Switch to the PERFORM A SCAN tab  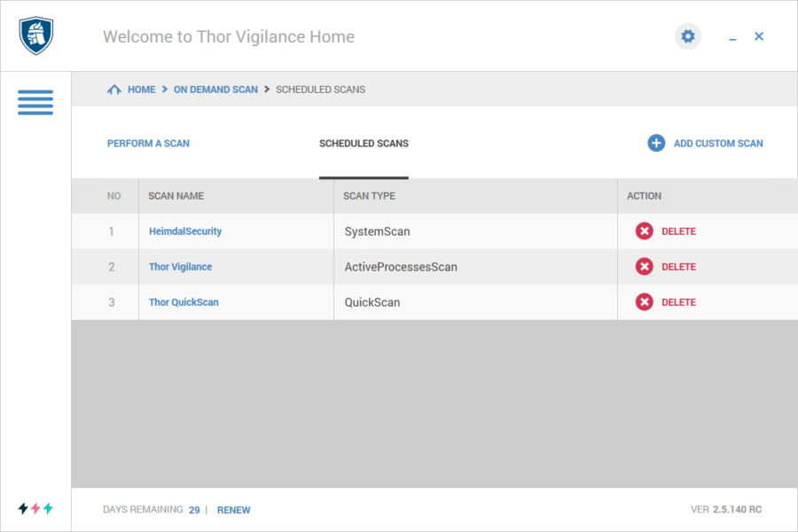point(148,144)
